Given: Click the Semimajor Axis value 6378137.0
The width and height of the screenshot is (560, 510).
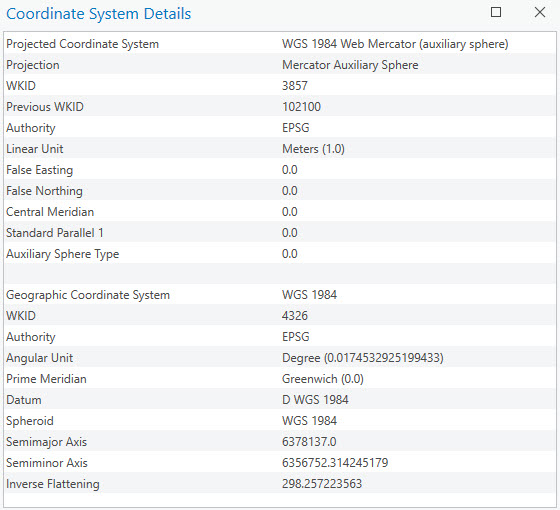Looking at the screenshot, I should (x=309, y=442).
